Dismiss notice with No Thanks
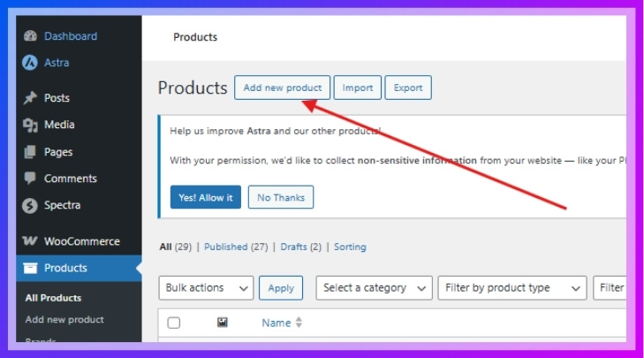This screenshot has height=358, width=644. (281, 197)
